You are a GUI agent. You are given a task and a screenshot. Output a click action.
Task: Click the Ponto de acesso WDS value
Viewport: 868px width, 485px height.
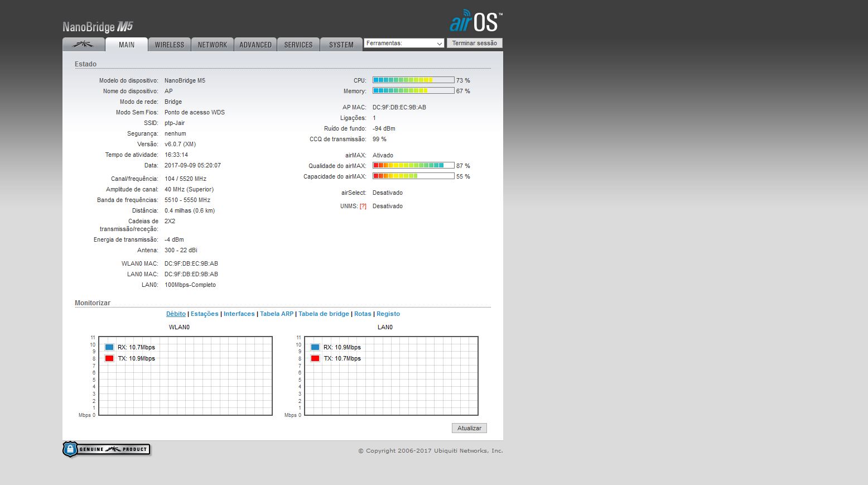[195, 113]
